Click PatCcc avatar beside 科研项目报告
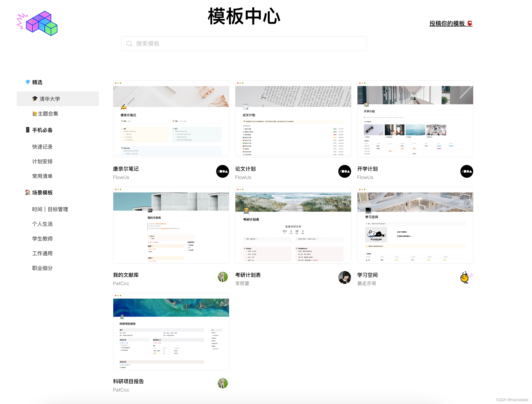 point(222,384)
